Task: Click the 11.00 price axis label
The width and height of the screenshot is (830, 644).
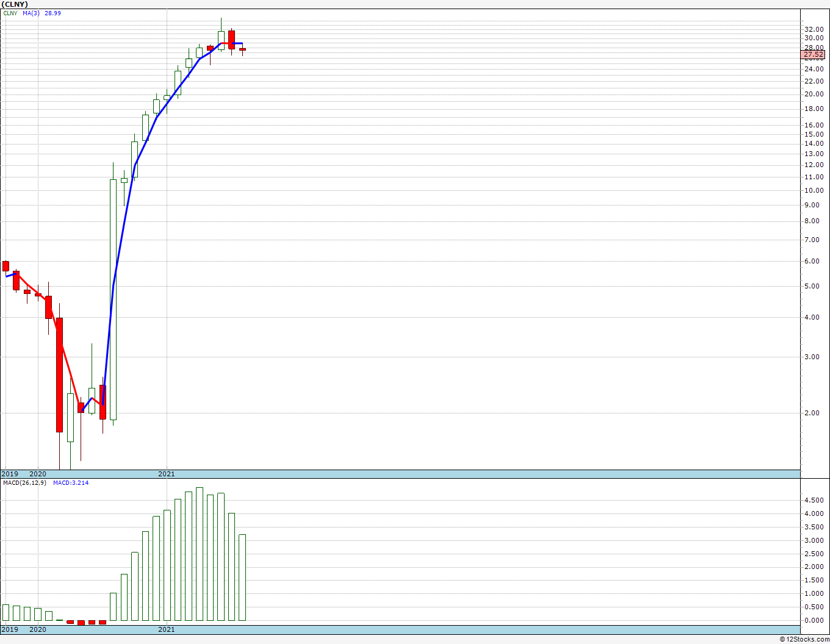Action: pyautogui.click(x=814, y=177)
